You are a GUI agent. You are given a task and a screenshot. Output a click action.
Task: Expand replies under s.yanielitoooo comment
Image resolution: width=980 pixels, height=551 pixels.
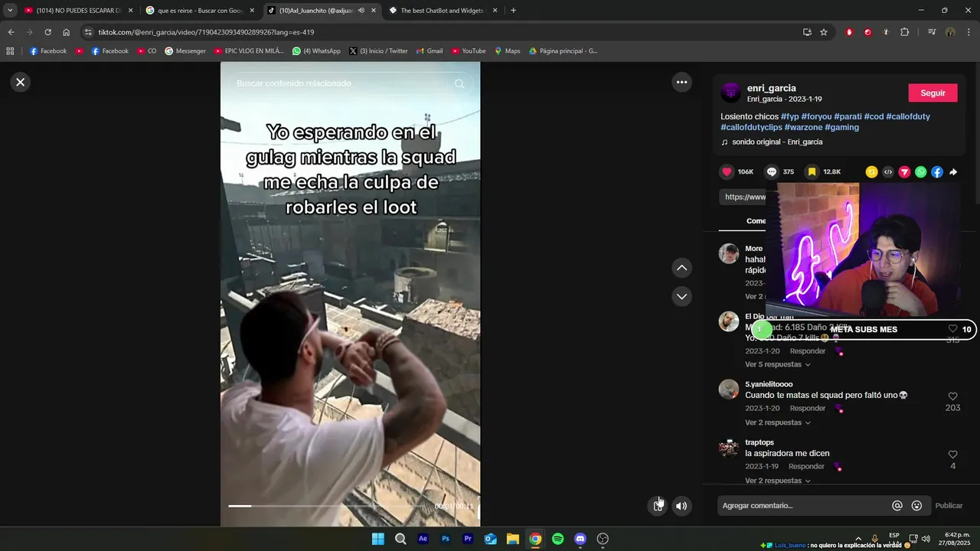coord(778,422)
